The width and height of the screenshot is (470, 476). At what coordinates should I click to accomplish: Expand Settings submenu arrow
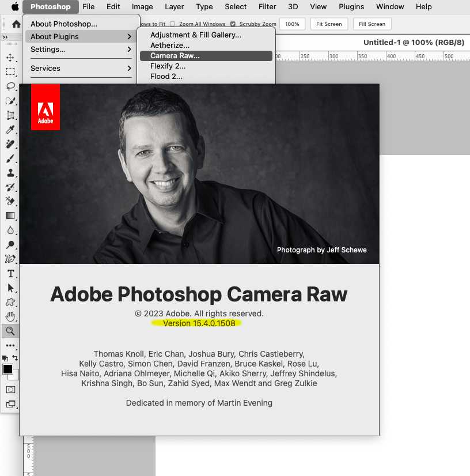[x=129, y=49]
